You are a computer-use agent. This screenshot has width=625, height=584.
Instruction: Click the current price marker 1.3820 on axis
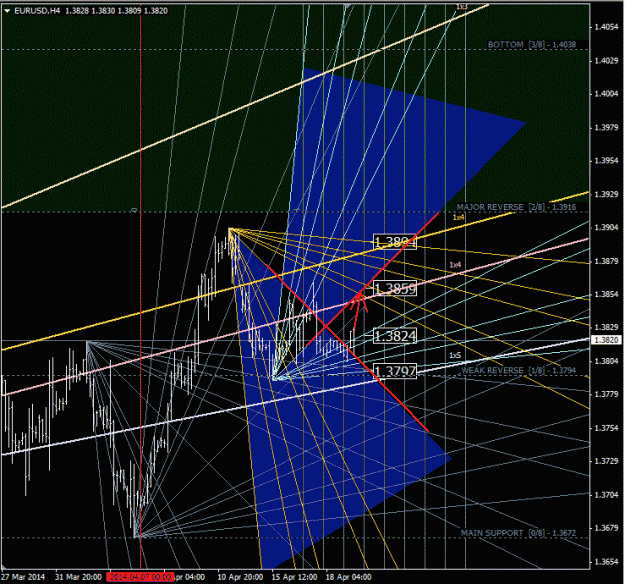(x=606, y=340)
